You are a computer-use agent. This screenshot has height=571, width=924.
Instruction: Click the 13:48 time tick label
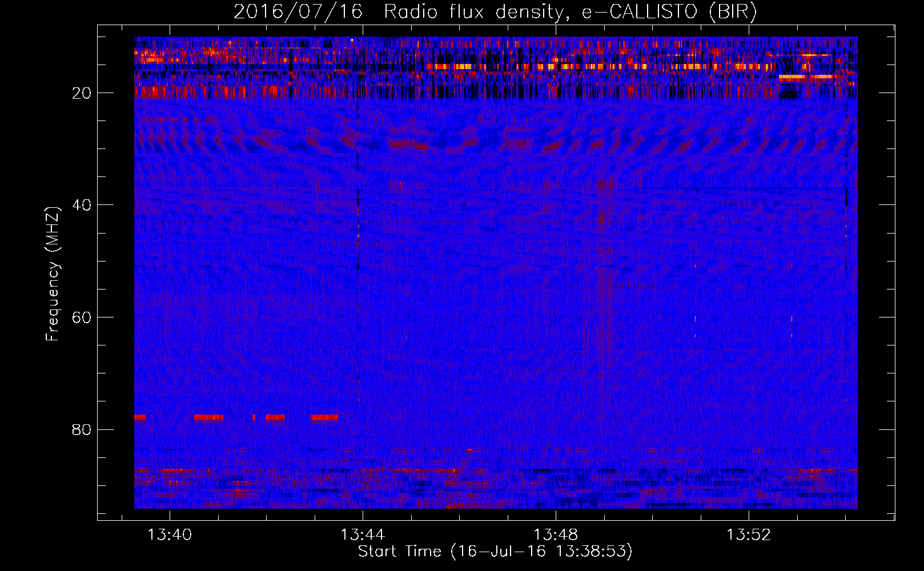[556, 534]
